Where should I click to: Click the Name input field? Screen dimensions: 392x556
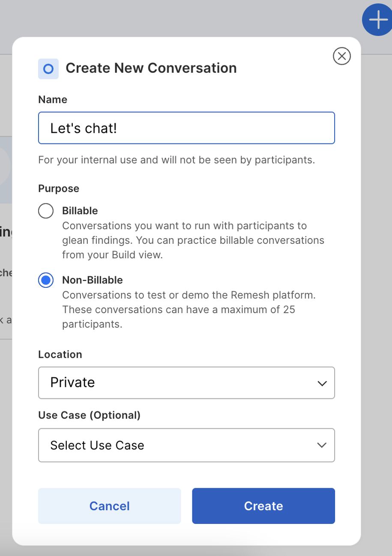186,128
